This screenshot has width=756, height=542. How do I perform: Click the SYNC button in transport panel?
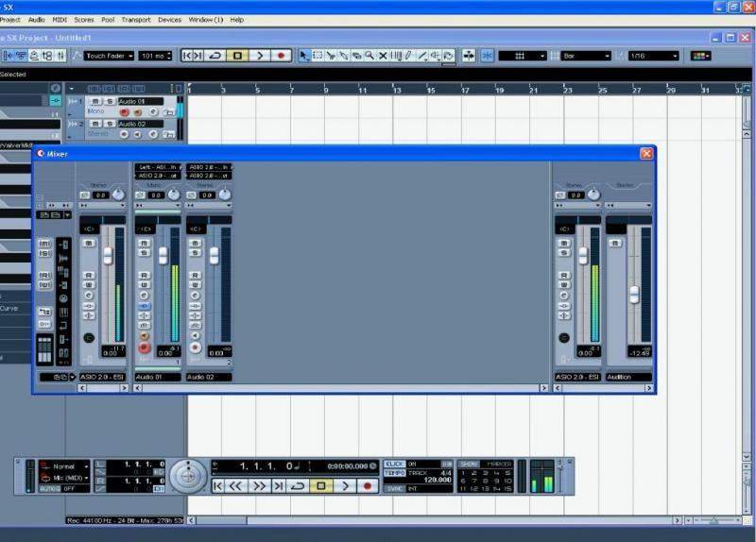pyautogui.click(x=393, y=488)
